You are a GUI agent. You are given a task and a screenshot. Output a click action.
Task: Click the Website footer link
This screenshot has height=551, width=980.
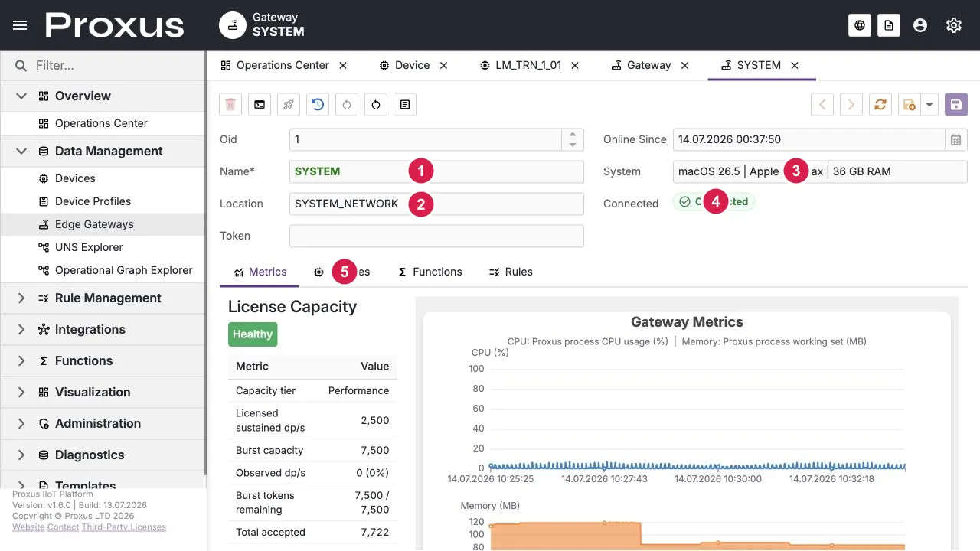28,527
